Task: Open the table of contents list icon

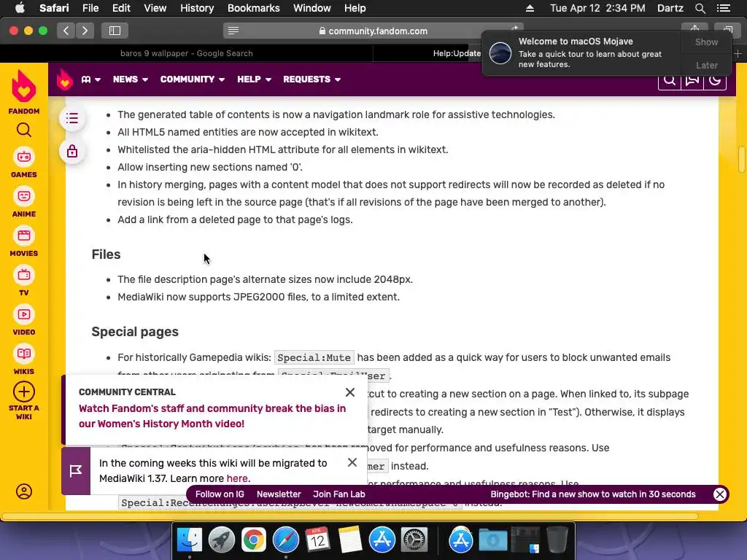Action: click(x=72, y=118)
